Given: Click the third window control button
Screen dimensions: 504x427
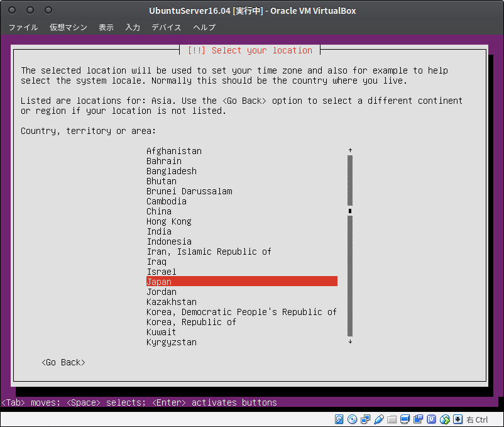Looking at the screenshot, I should pos(48,10).
